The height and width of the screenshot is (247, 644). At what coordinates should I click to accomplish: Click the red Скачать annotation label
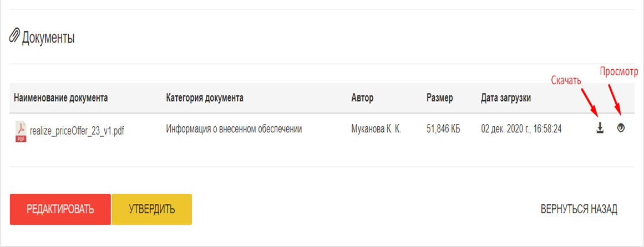click(565, 80)
